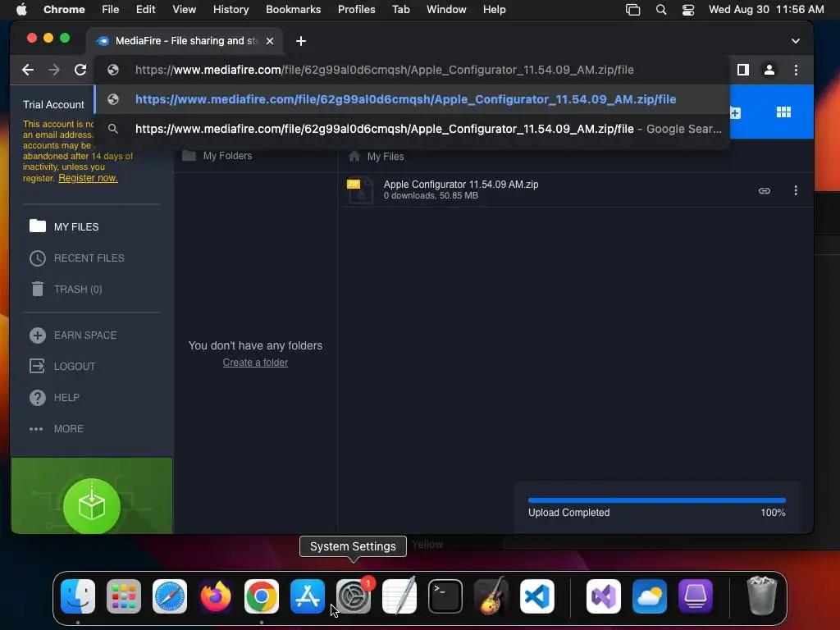This screenshot has height=630, width=840.
Task: Reload the MediaFire page
Action: pyautogui.click(x=80, y=70)
